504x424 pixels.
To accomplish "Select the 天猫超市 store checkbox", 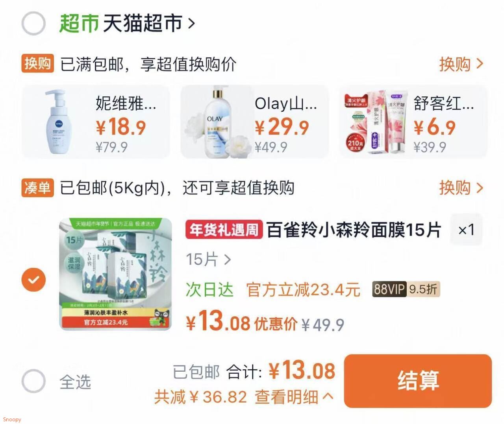I will (x=33, y=23).
